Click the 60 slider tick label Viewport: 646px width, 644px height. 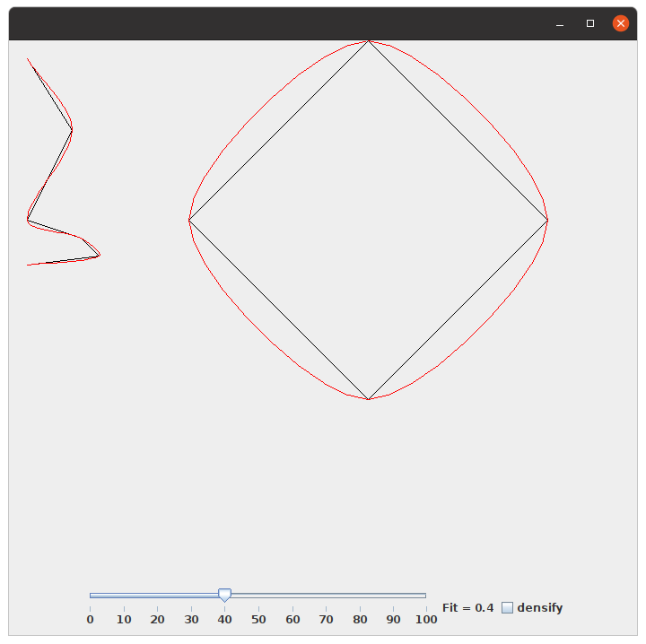point(292,619)
